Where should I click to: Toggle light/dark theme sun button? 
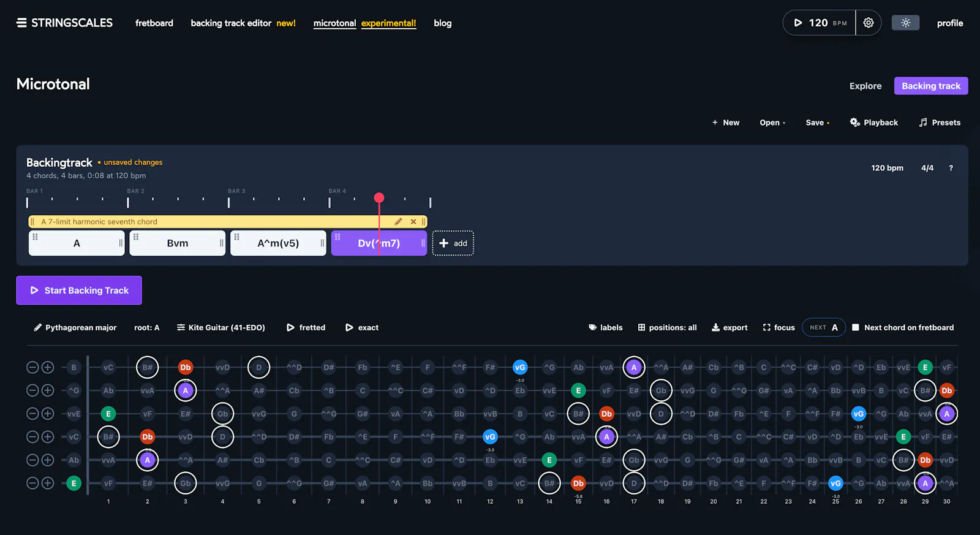[905, 23]
